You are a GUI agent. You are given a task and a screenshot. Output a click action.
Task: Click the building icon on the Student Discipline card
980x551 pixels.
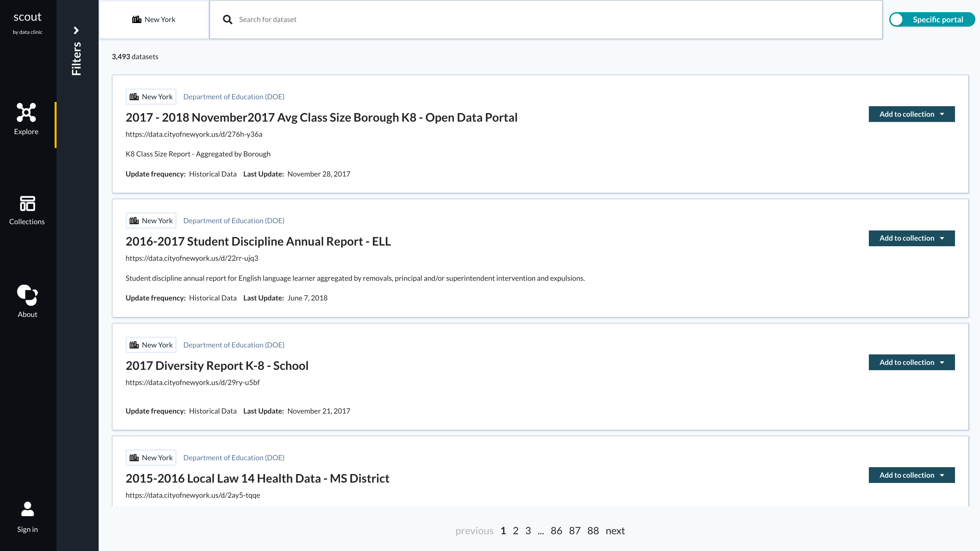tap(134, 220)
